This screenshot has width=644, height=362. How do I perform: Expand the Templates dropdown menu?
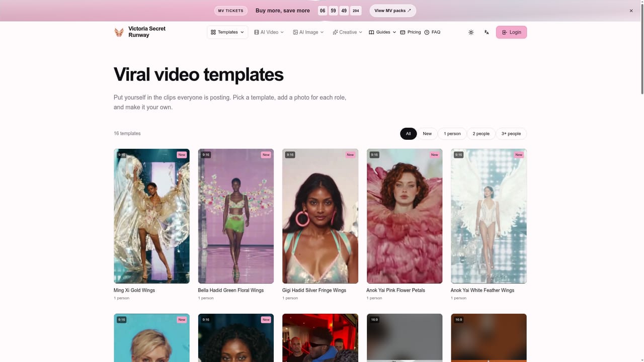[x=227, y=32]
